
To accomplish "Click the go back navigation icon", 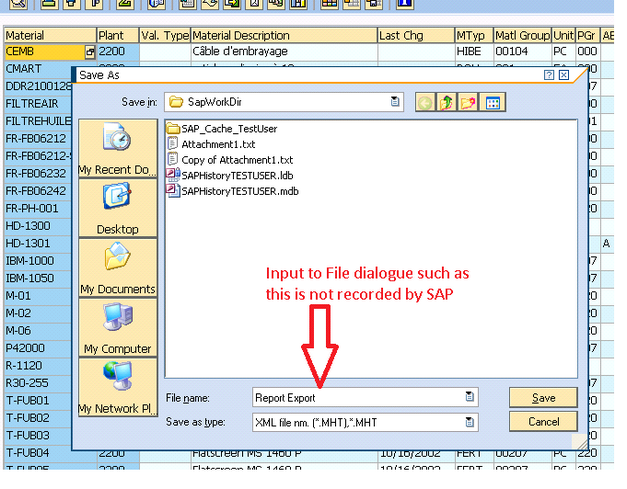I will tap(427, 102).
